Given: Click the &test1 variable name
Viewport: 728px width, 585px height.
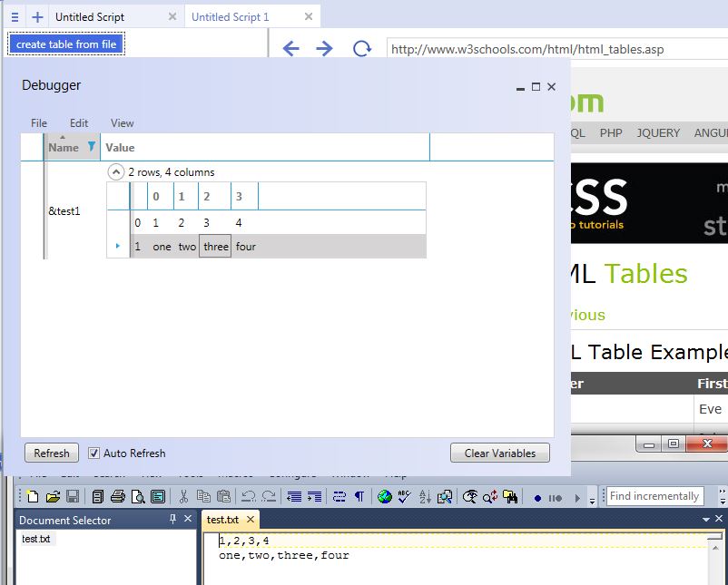Looking at the screenshot, I should (64, 211).
